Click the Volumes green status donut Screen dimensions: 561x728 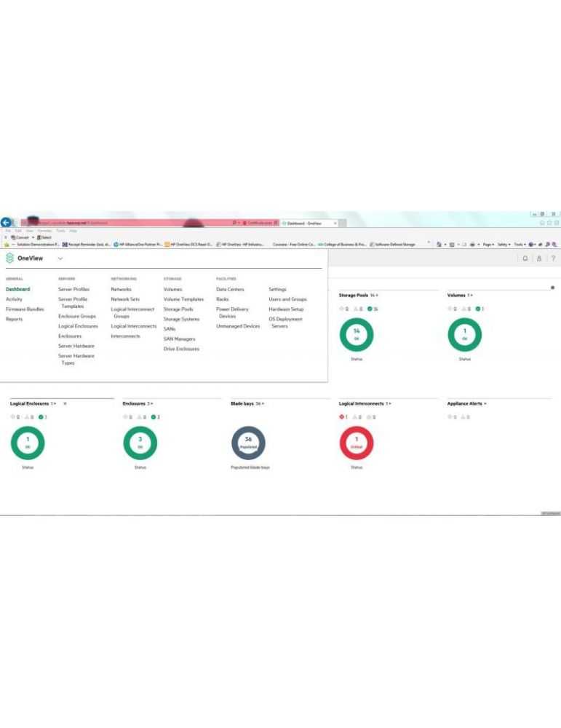click(464, 335)
